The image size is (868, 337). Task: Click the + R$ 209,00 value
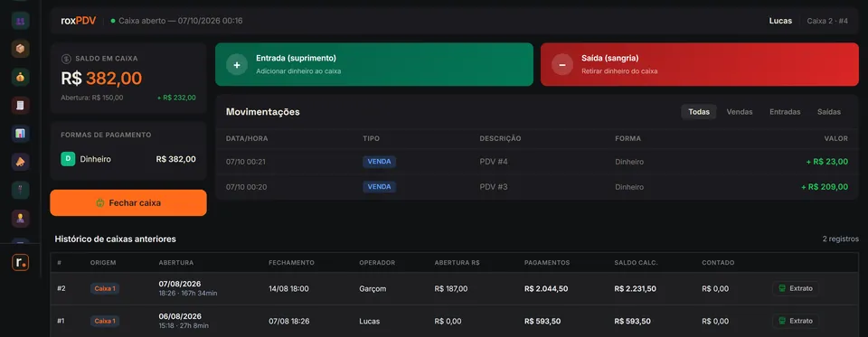tap(825, 187)
